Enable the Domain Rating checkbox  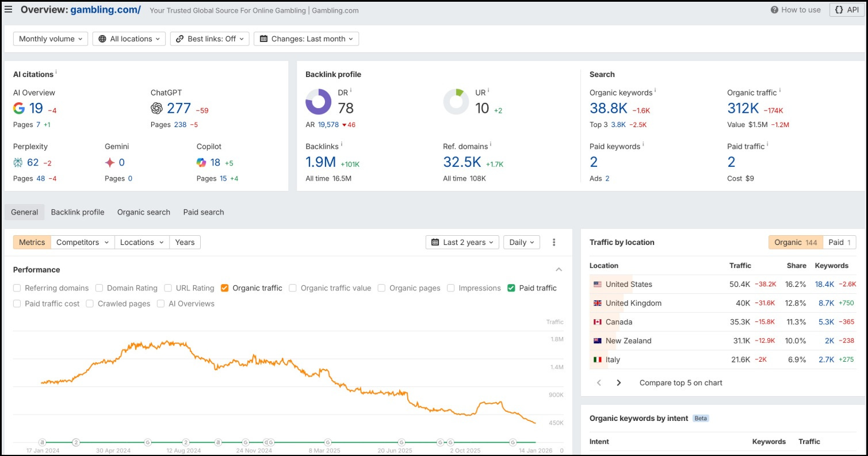pos(100,288)
